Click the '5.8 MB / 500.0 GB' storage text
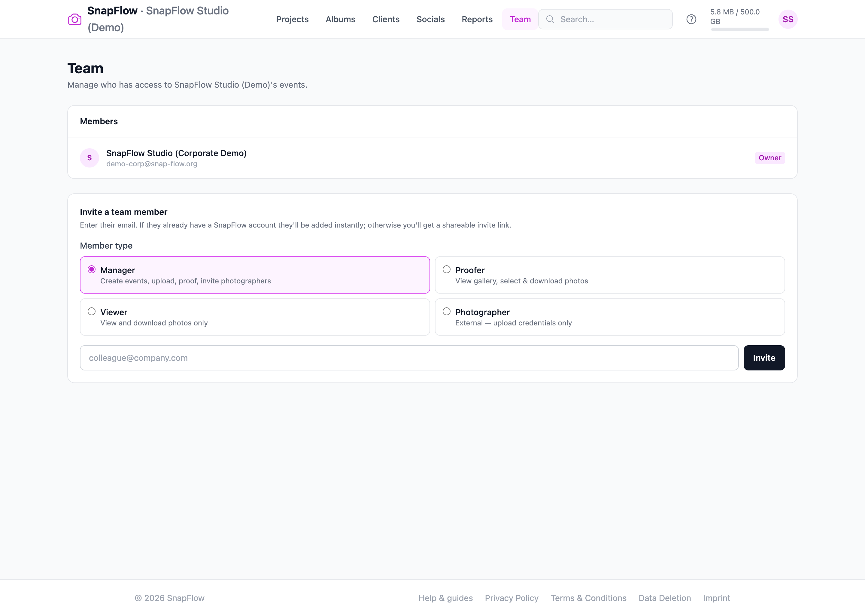Image resolution: width=865 pixels, height=616 pixels. pyautogui.click(x=734, y=17)
